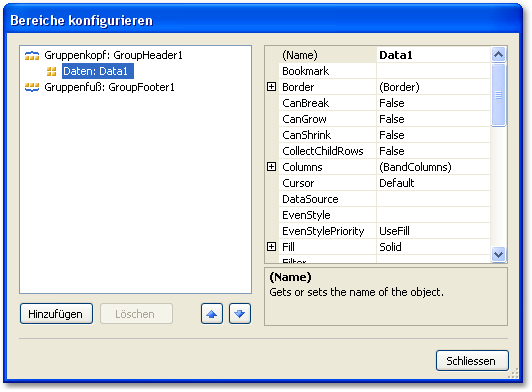The image size is (532, 392).
Task: Click scrollbar up arrow in property grid
Action: [x=498, y=55]
